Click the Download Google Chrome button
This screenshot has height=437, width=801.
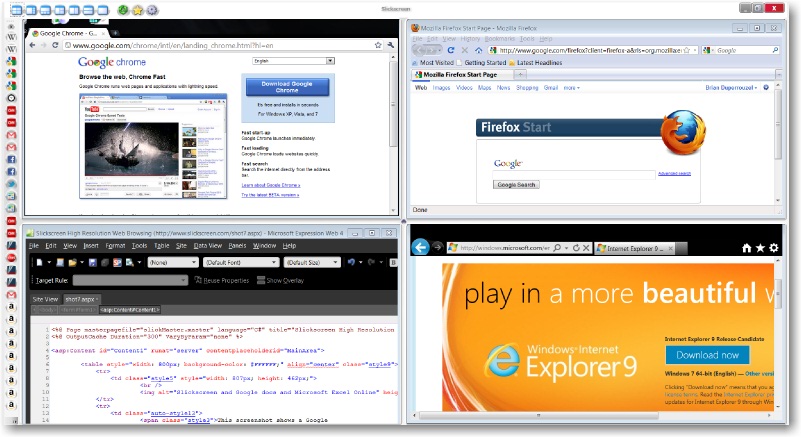[287, 87]
